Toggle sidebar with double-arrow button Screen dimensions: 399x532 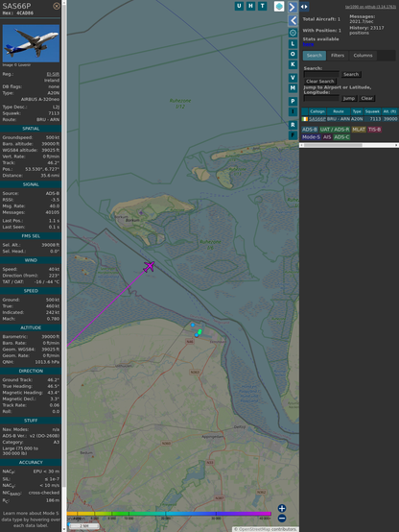point(304,7)
